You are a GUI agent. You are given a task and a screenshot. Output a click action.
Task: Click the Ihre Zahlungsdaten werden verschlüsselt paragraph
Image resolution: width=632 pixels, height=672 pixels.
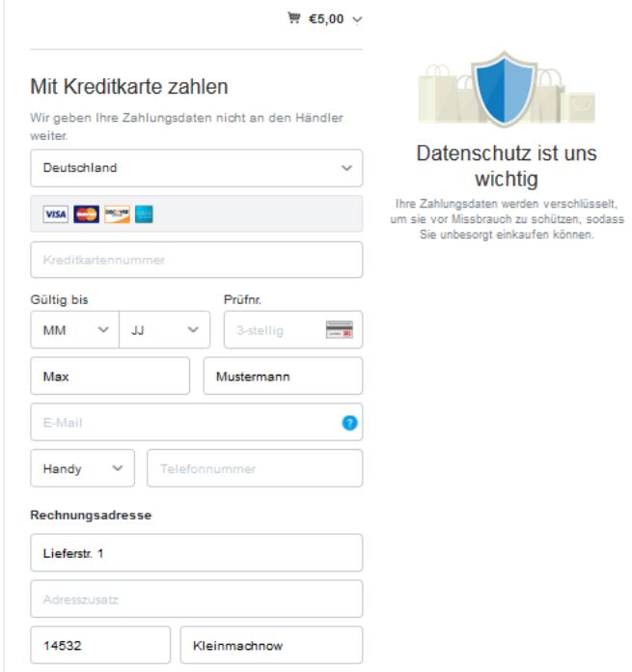point(507,219)
